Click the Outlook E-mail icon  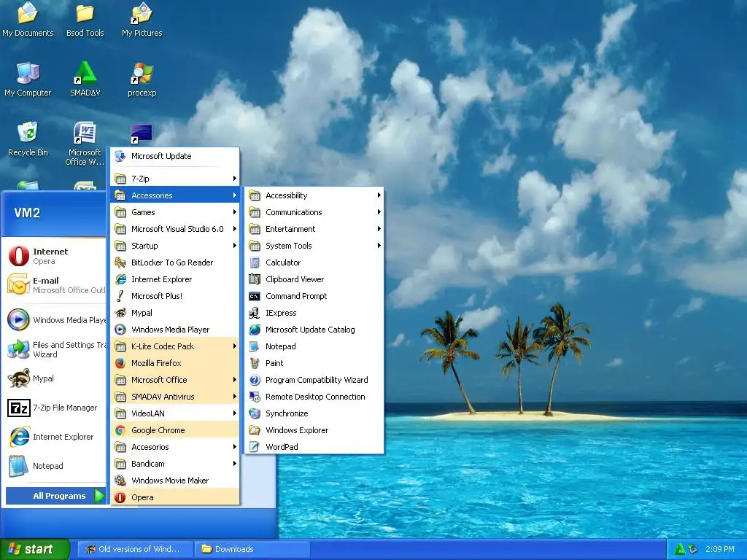point(18,285)
